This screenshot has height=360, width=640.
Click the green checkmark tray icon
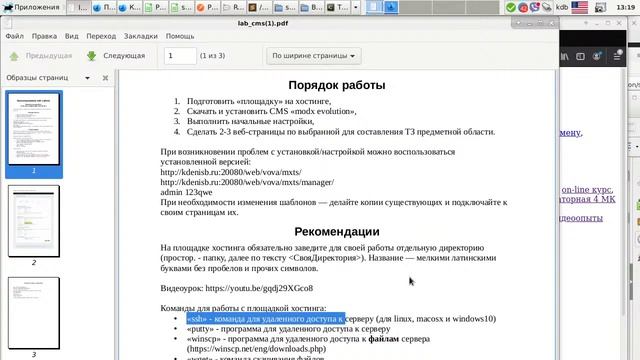(511, 7)
